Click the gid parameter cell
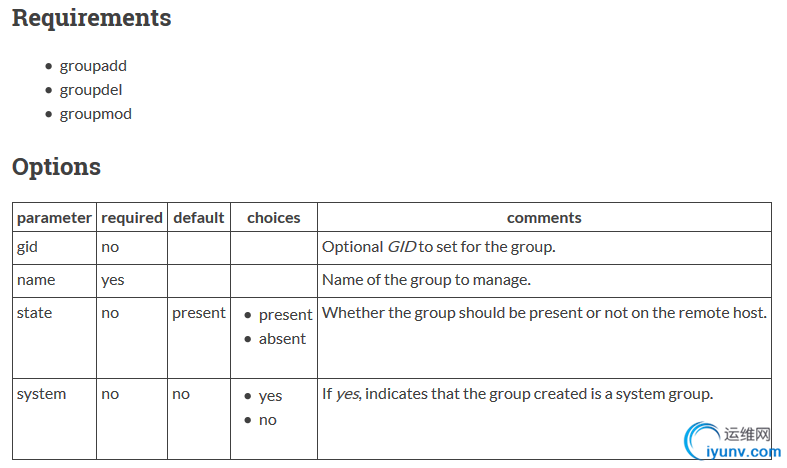The height and width of the screenshot is (468, 787). coord(54,248)
